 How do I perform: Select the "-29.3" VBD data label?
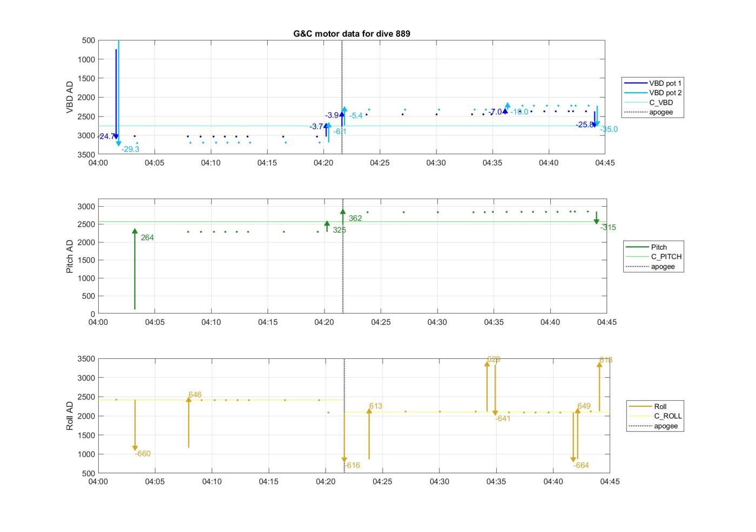point(130,149)
